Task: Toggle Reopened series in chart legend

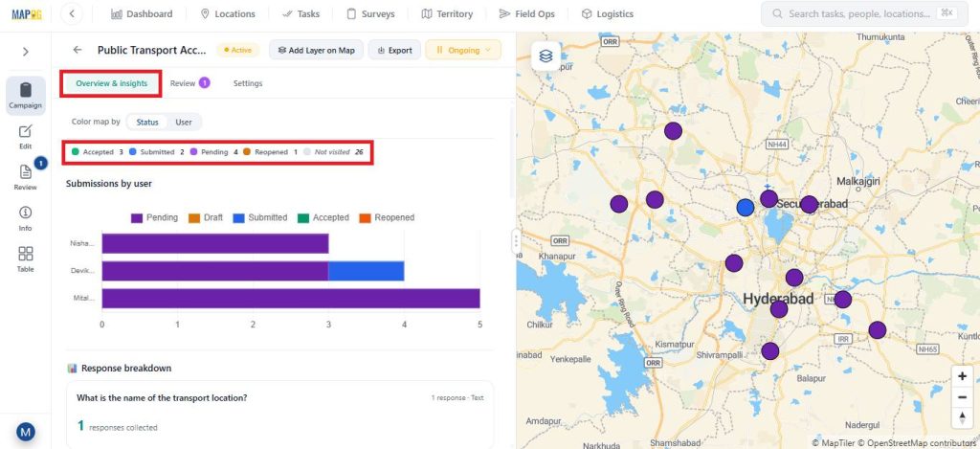Action: (x=387, y=217)
